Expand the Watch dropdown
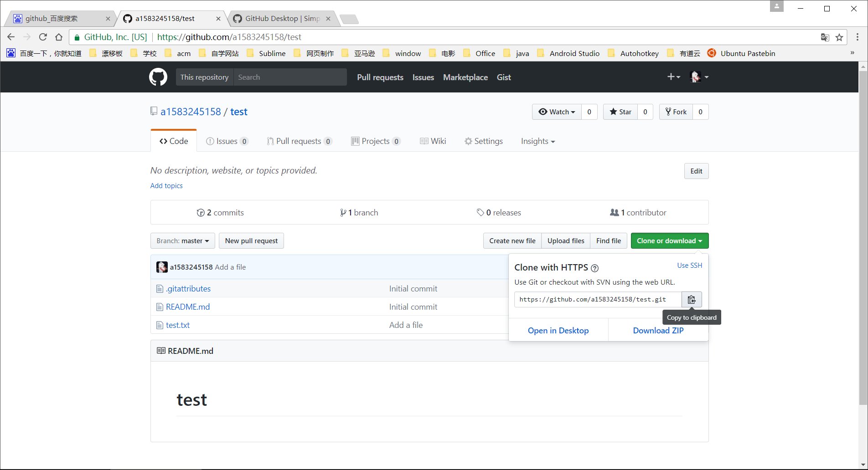Screen dimensions: 868x470 click(x=557, y=112)
